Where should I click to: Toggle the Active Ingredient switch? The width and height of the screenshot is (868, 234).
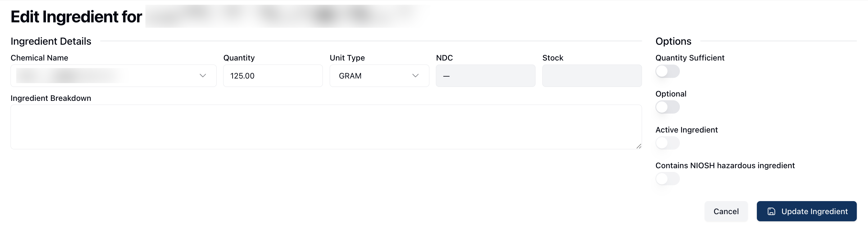(x=667, y=143)
